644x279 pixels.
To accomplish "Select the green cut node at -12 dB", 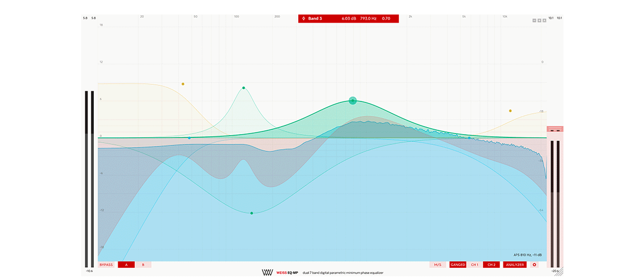I will [252, 213].
